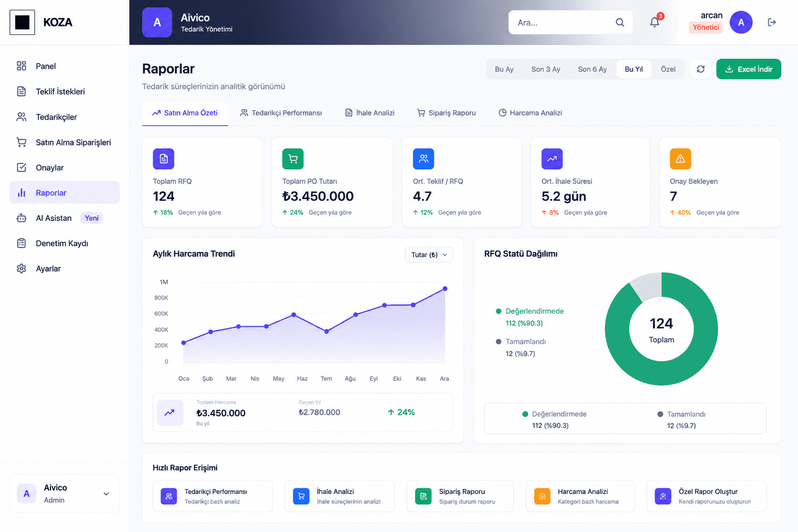Image resolution: width=798 pixels, height=532 pixels.
Task: Click the 5.2 gün value
Action: [564, 196]
